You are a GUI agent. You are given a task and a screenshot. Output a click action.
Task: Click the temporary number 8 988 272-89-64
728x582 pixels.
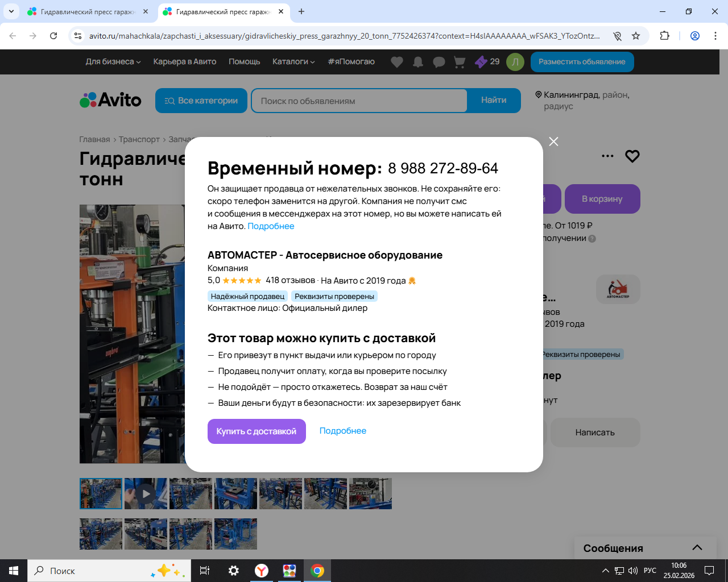(x=443, y=168)
